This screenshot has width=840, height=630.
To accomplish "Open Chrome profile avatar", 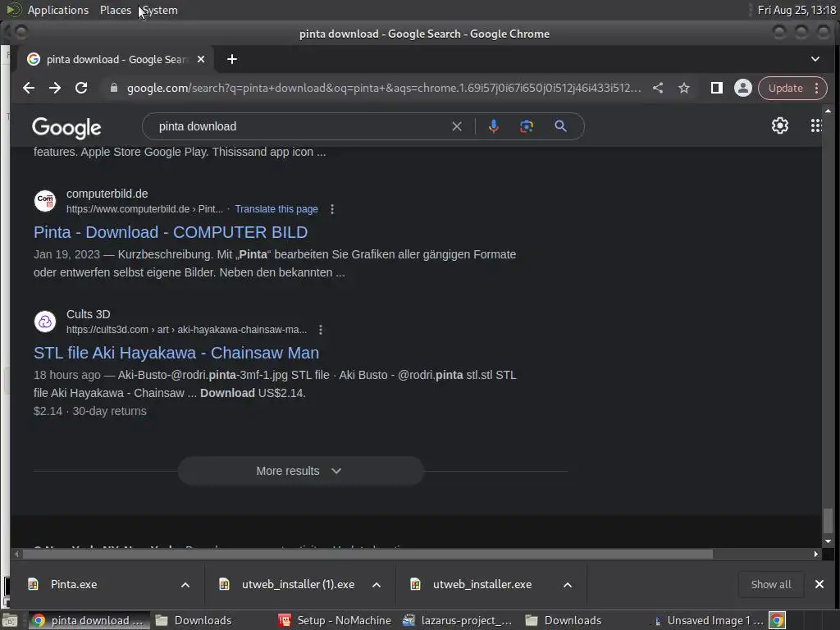I will 743,88.
